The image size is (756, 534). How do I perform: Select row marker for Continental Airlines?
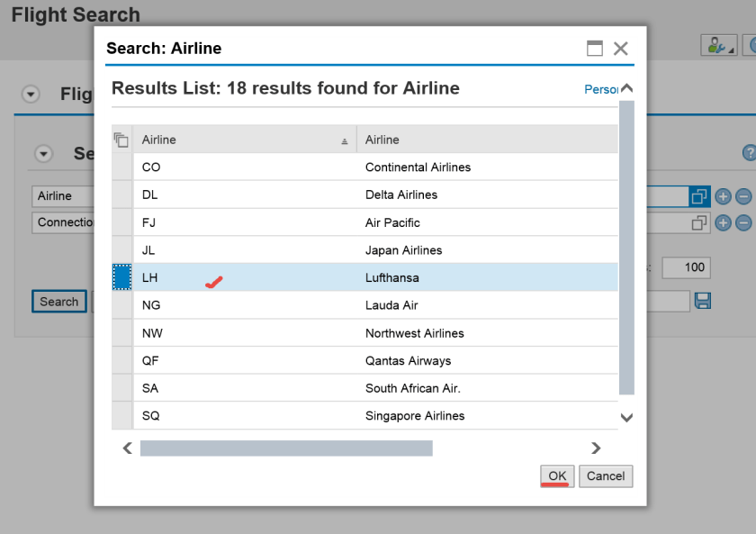[x=121, y=167]
